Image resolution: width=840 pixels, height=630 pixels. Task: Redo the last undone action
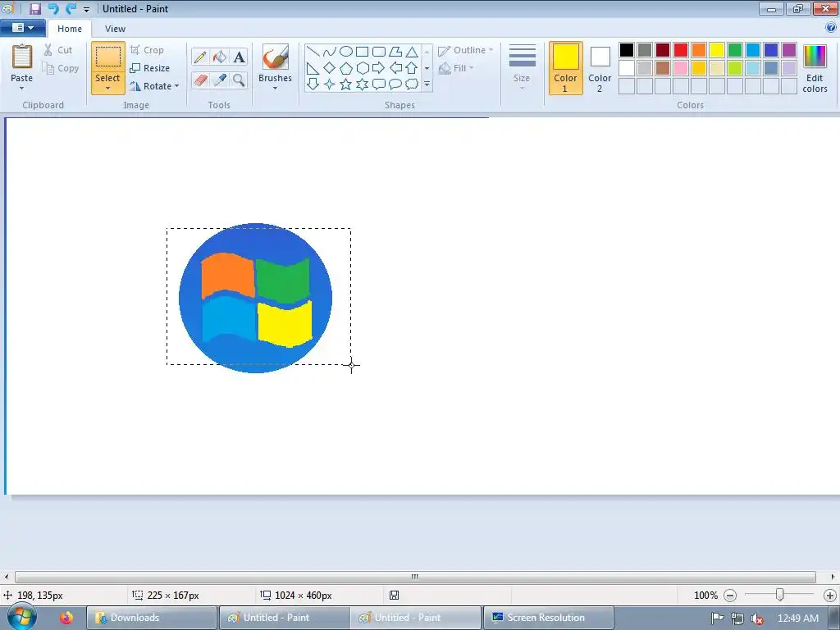tap(71, 8)
